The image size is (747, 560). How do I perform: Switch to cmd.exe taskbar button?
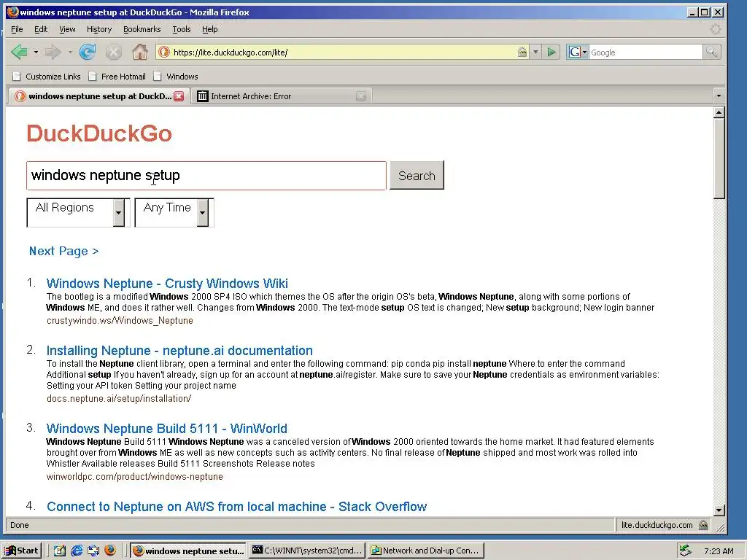click(307, 551)
